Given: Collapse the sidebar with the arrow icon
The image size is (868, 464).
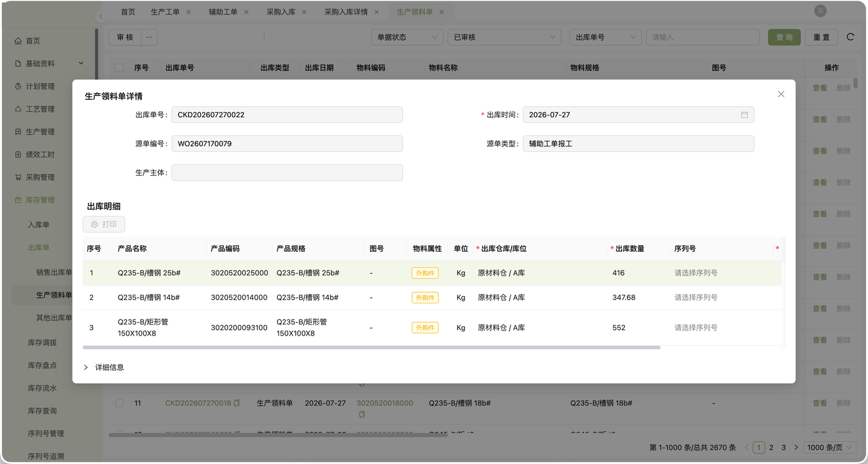Looking at the screenshot, I should pyautogui.click(x=100, y=17).
